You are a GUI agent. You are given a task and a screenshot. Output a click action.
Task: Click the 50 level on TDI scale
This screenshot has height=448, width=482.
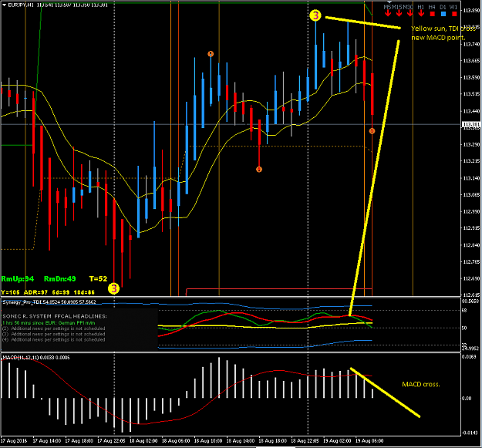[464, 328]
